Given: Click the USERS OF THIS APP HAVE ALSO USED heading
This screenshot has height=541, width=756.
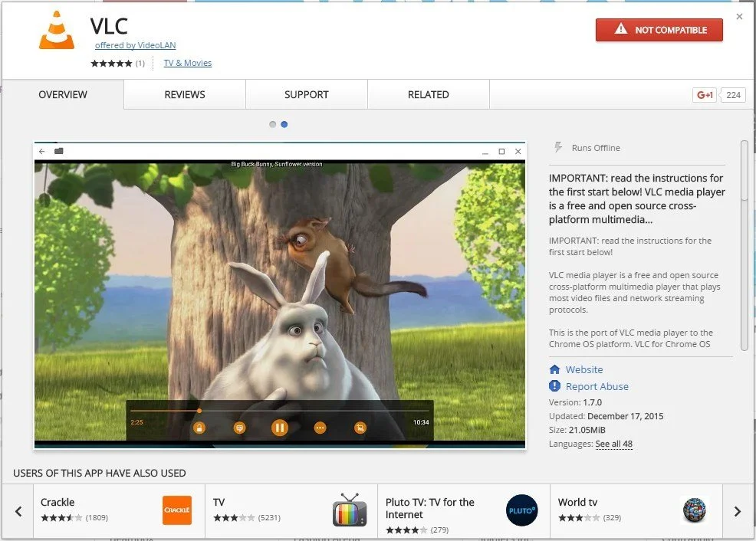Looking at the screenshot, I should click(x=100, y=473).
